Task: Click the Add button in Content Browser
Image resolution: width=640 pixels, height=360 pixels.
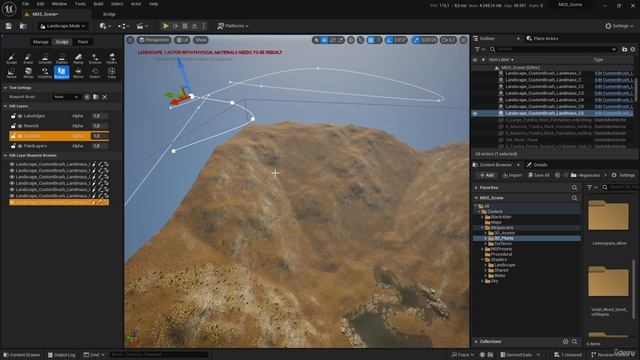Action: coord(487,175)
